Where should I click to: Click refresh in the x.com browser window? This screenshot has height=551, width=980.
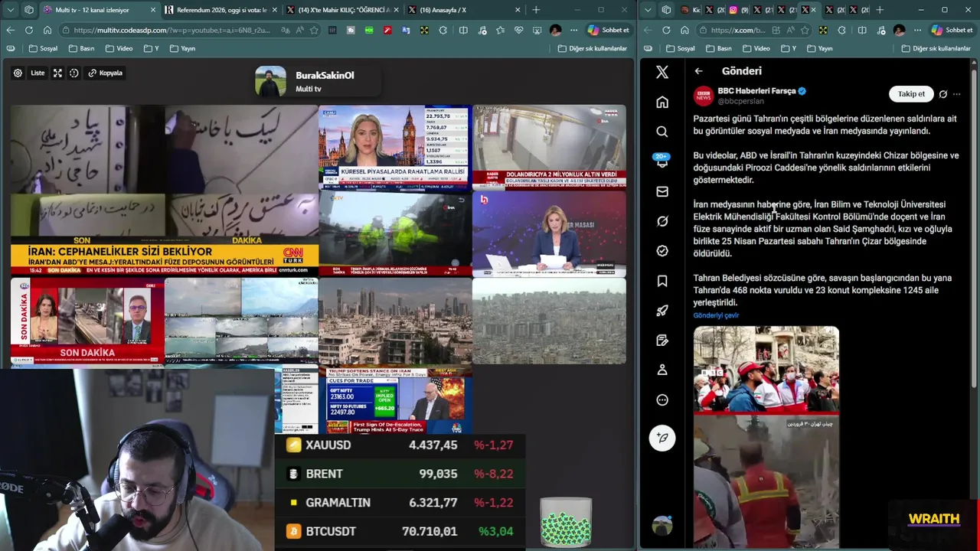pos(666,30)
